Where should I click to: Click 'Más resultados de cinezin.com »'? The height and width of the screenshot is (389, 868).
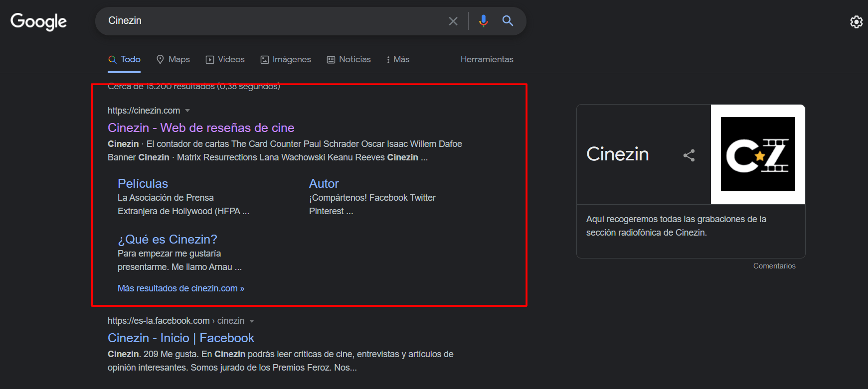click(x=181, y=288)
